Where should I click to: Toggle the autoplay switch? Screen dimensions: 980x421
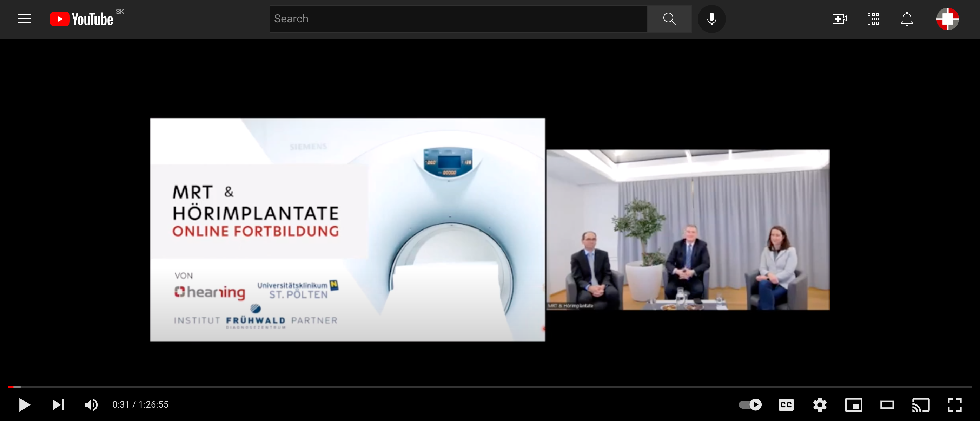click(750, 404)
